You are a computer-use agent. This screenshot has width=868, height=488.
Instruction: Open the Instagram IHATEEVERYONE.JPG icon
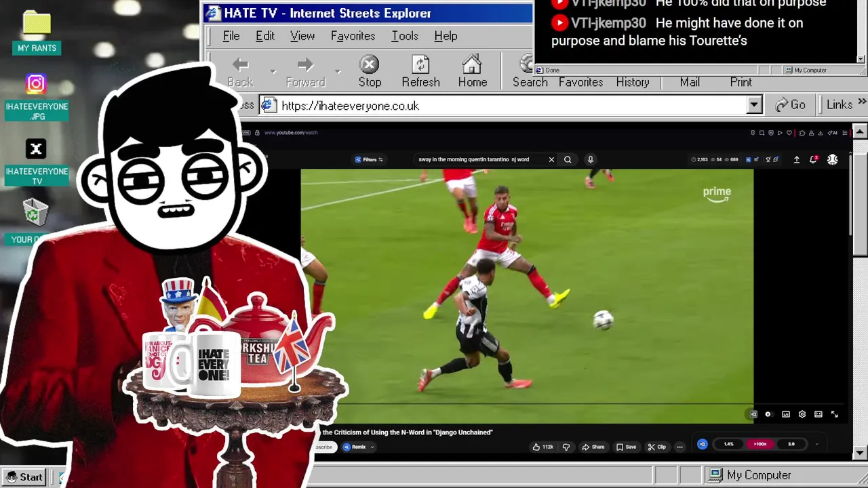coord(37,97)
